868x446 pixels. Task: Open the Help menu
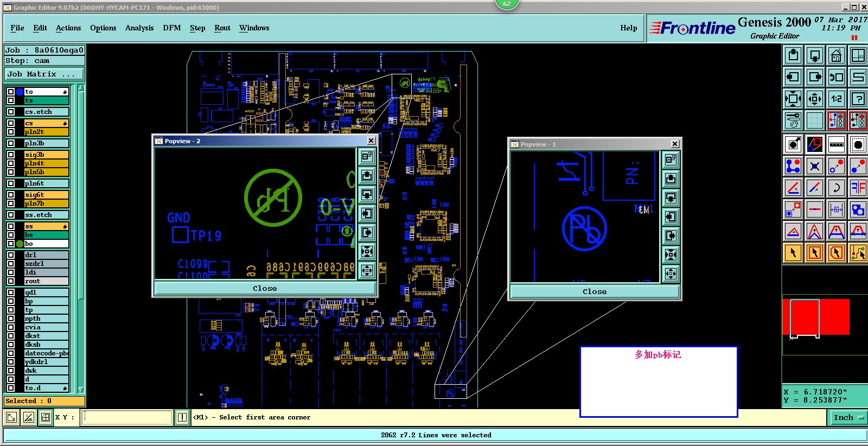629,28
